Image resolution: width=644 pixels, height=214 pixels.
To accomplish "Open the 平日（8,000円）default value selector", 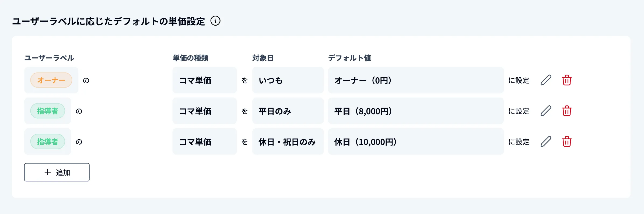I will click(415, 111).
